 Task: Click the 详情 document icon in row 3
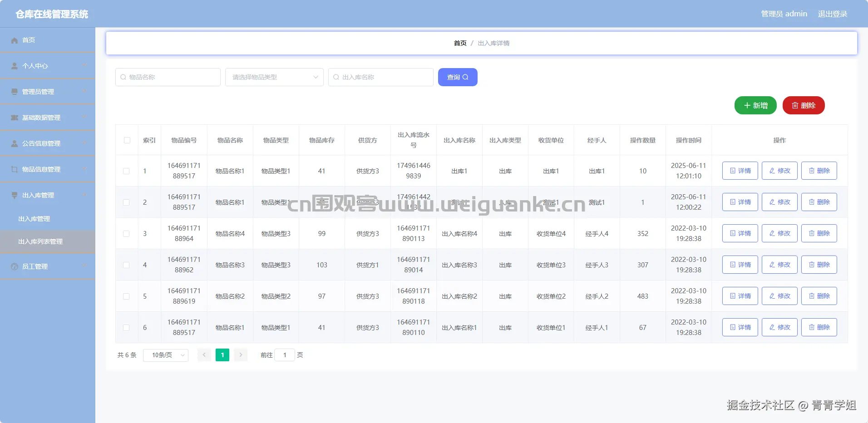[733, 234]
